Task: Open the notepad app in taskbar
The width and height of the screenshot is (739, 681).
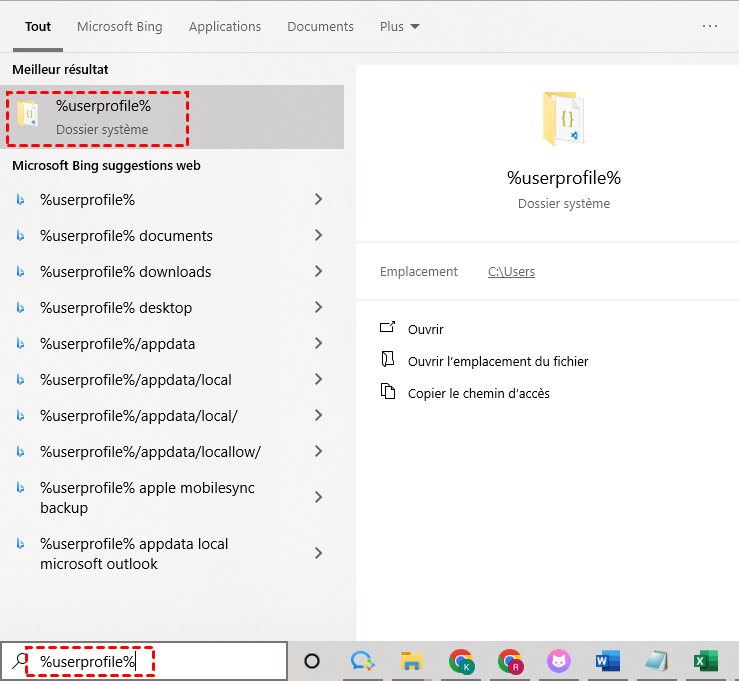Action: point(656,661)
